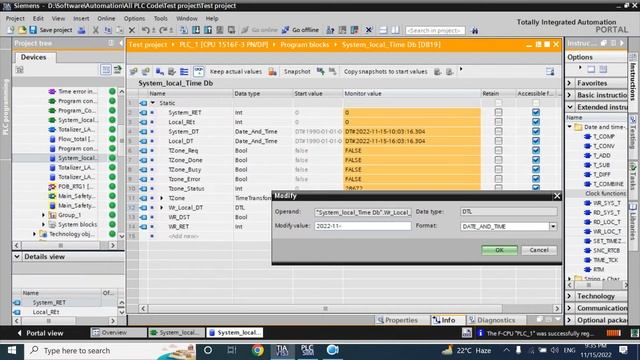The height and width of the screenshot is (360, 640).
Task: Click Cancel in the Modify dialog
Action: click(539, 250)
